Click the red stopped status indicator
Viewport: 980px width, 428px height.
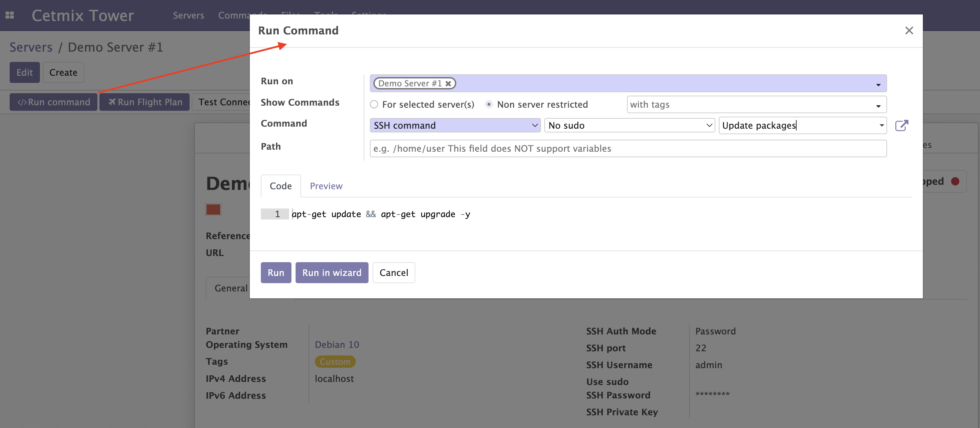[955, 181]
